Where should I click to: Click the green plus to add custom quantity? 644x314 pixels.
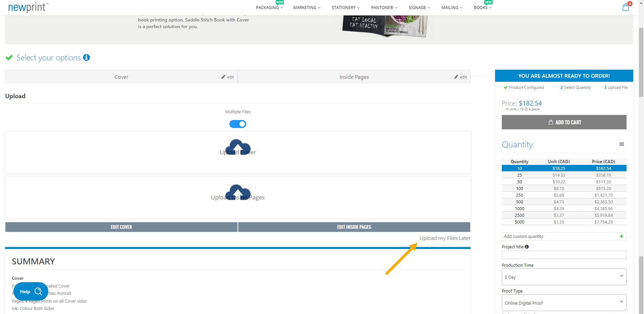pos(622,236)
